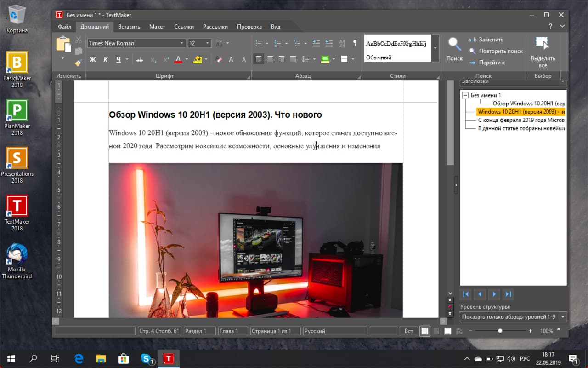
Task: Toggle italic (К) formatting
Action: (106, 59)
